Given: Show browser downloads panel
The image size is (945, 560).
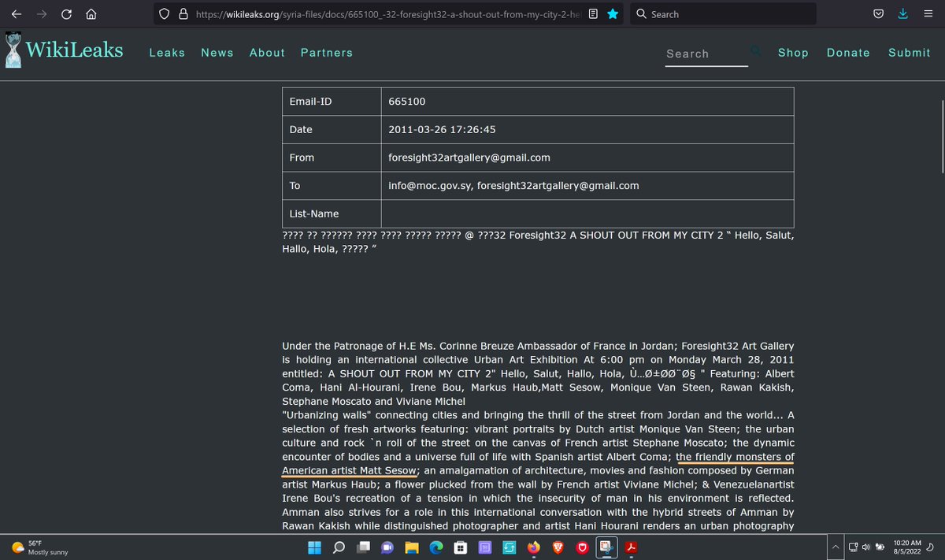Looking at the screenshot, I should pyautogui.click(x=903, y=14).
